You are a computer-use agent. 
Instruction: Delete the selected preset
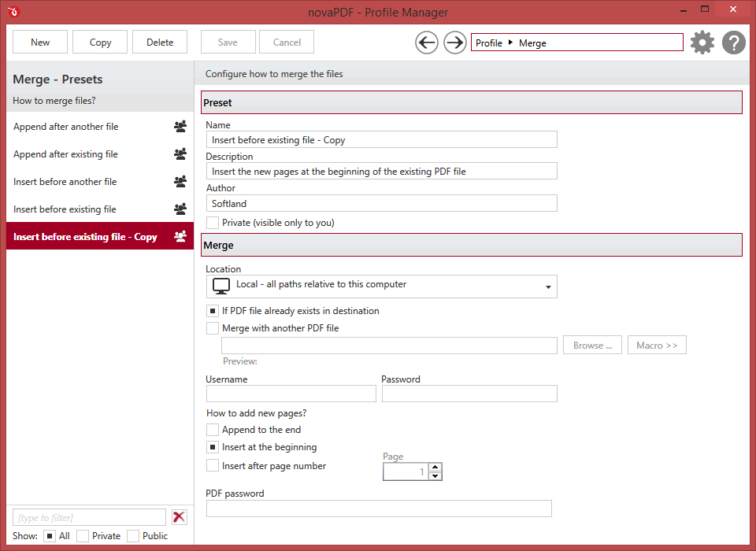tap(160, 42)
